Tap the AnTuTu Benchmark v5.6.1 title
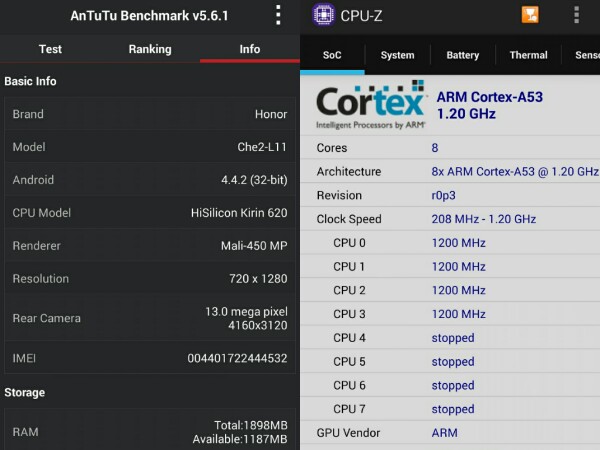This screenshot has height=450, width=600. click(x=149, y=16)
